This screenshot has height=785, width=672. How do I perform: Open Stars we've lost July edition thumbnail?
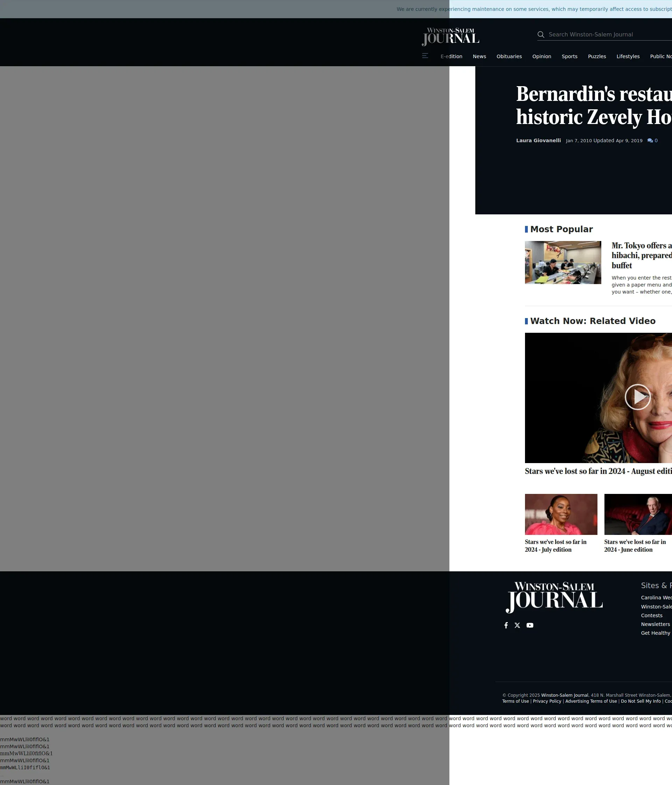tap(561, 514)
